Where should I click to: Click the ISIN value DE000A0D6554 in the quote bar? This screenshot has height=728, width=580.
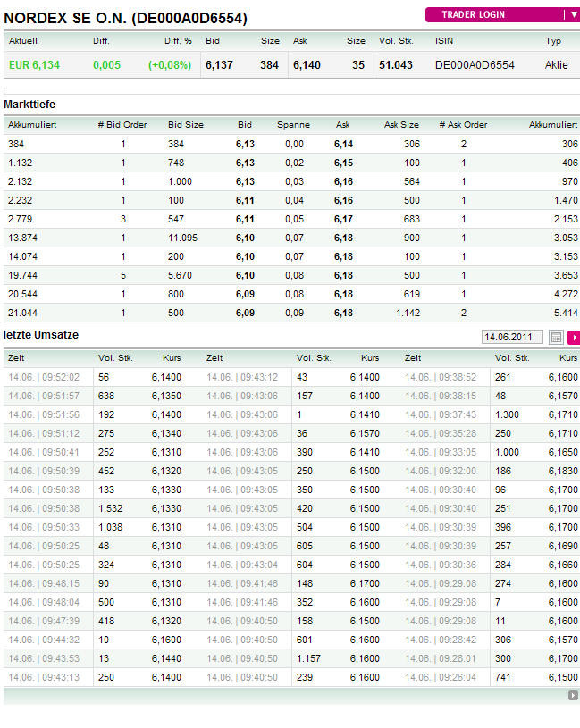[x=475, y=65]
